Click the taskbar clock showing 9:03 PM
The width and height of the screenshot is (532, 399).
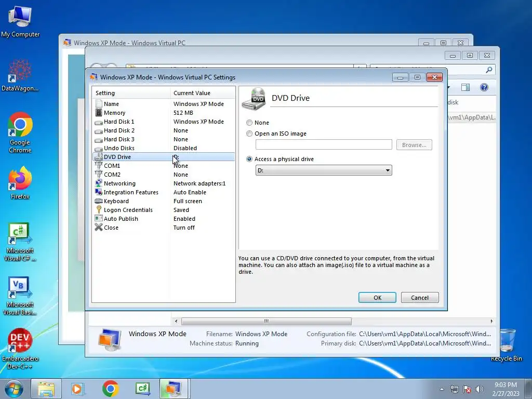pos(506,389)
